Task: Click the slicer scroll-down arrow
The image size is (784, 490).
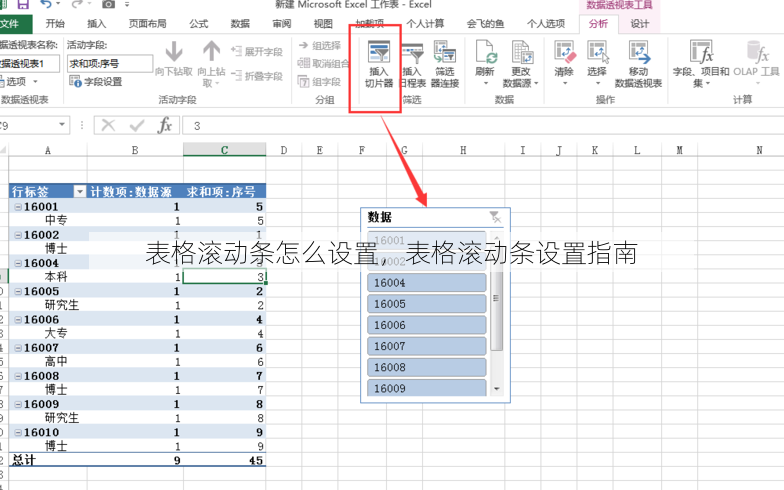Action: point(496,388)
